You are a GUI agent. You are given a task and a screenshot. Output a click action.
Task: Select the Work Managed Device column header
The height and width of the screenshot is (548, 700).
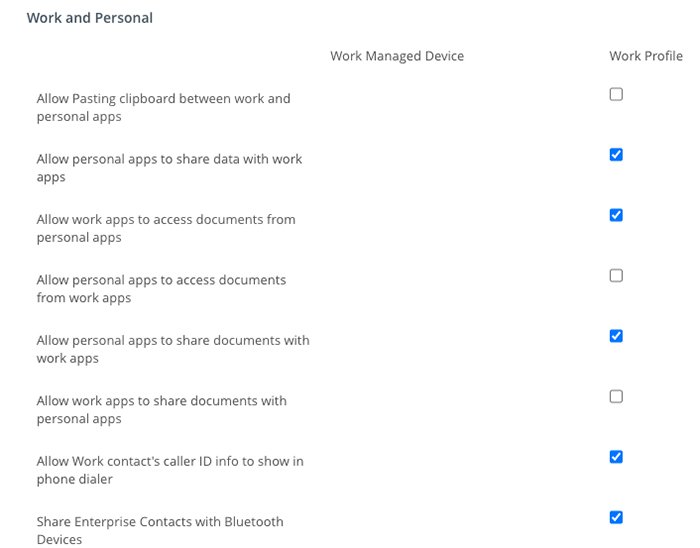397,56
